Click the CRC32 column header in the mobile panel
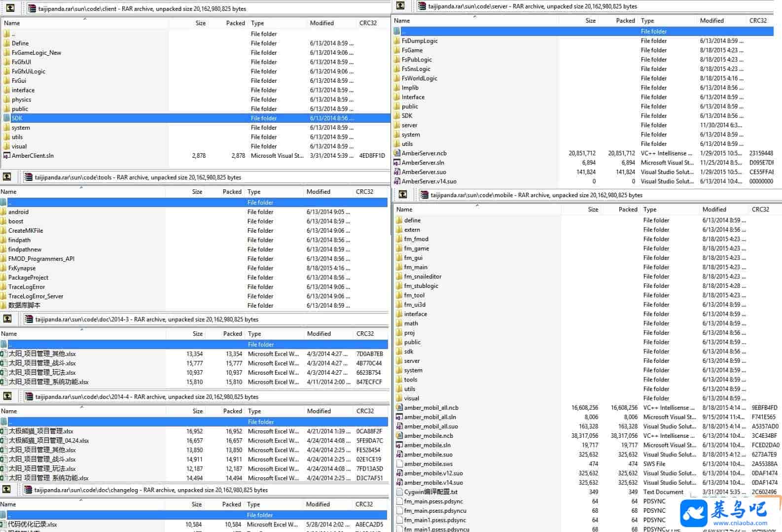Screen dimensions: 782x532 760,210
